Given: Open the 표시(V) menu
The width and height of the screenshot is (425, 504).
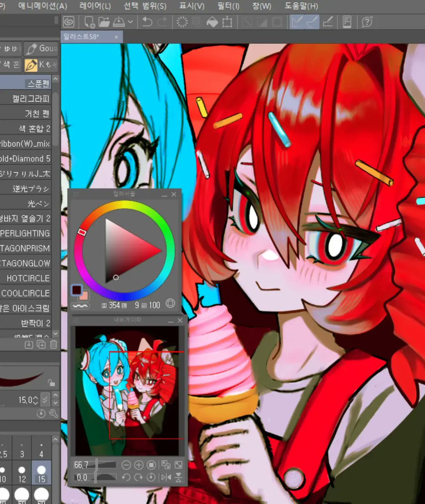Looking at the screenshot, I should tap(192, 6).
